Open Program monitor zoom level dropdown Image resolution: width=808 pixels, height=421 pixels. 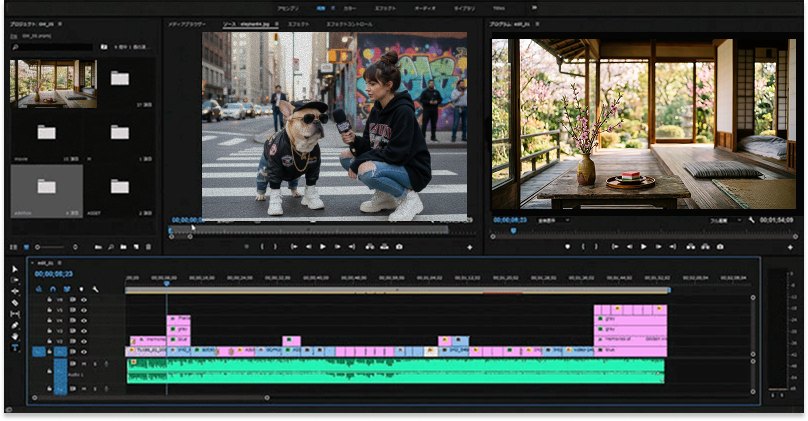coord(553,220)
